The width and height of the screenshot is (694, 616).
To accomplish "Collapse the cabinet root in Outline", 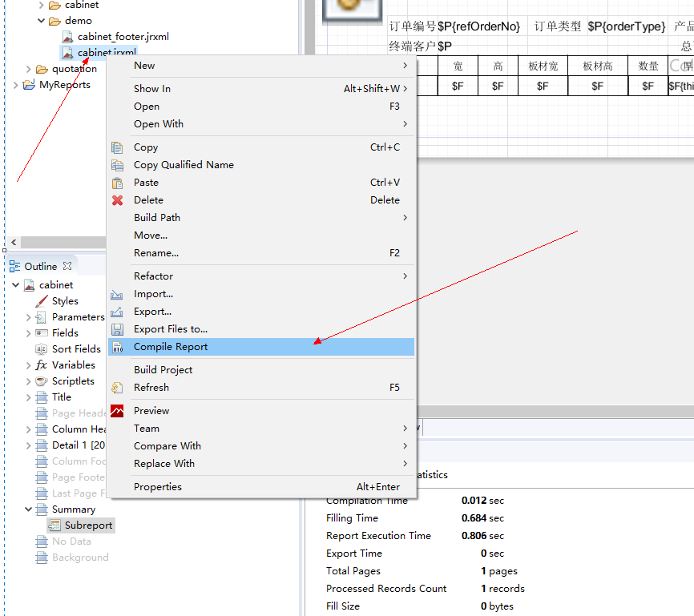I will coord(15,285).
